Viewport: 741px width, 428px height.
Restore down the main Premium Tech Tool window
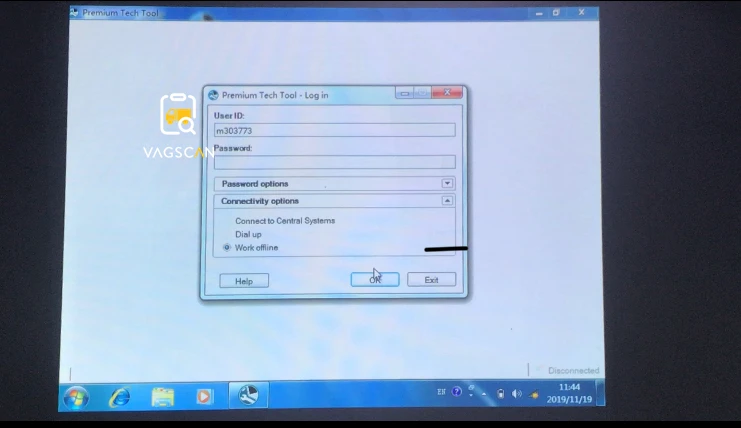coord(556,13)
